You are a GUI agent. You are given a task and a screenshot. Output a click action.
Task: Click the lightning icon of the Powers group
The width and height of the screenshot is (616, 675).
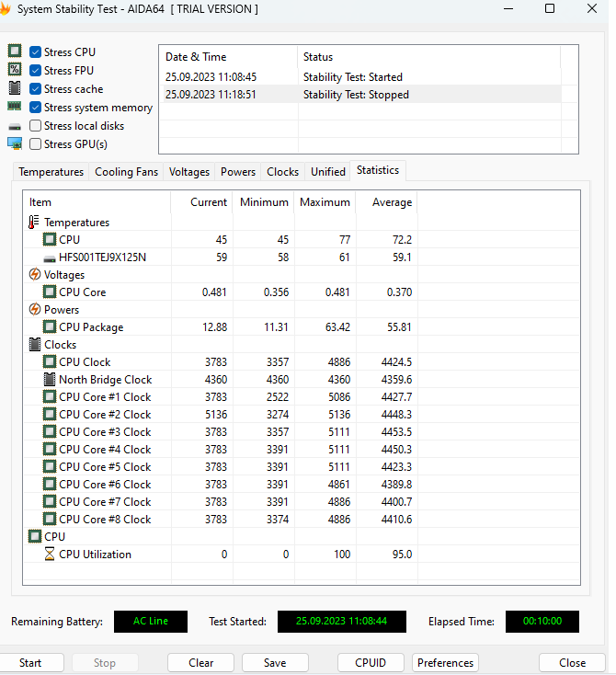point(34,309)
